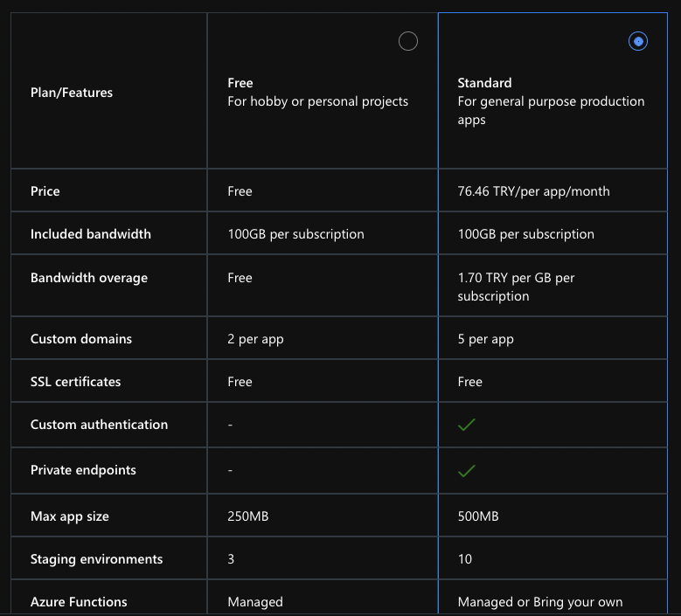681x616 pixels.
Task: Click For hobby or personal projects description
Action: (x=317, y=101)
